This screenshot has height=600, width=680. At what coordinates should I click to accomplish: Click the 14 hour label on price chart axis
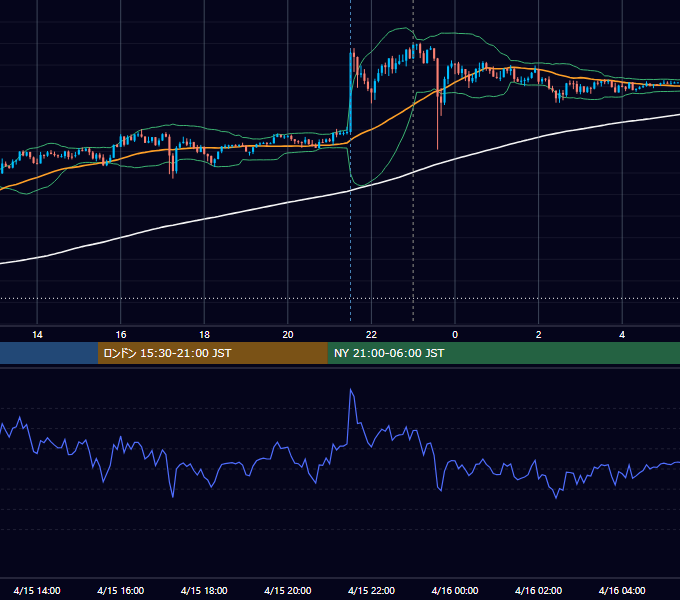(37, 335)
